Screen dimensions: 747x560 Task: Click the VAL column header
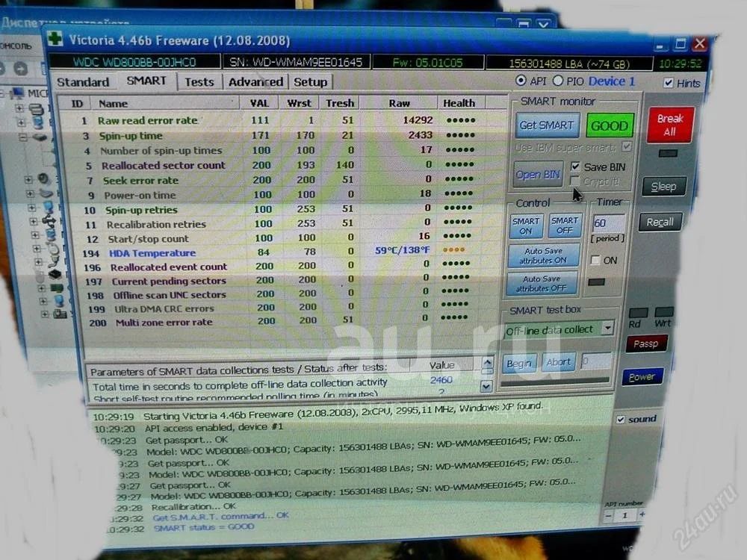[x=259, y=103]
